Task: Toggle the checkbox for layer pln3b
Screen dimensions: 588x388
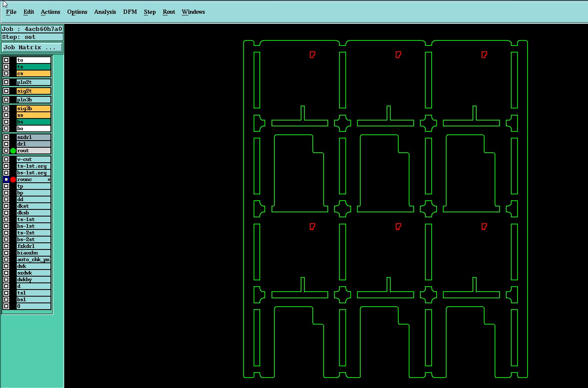Action: coord(6,100)
